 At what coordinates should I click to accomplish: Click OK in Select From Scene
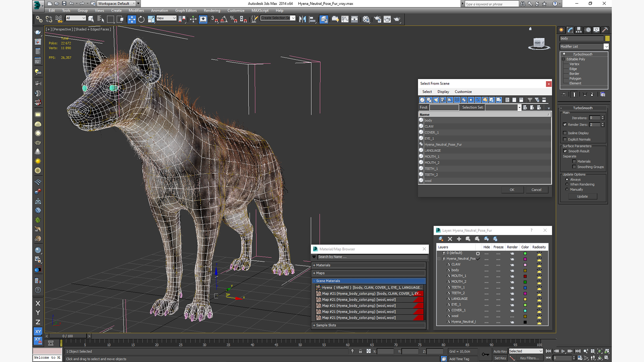click(x=512, y=190)
